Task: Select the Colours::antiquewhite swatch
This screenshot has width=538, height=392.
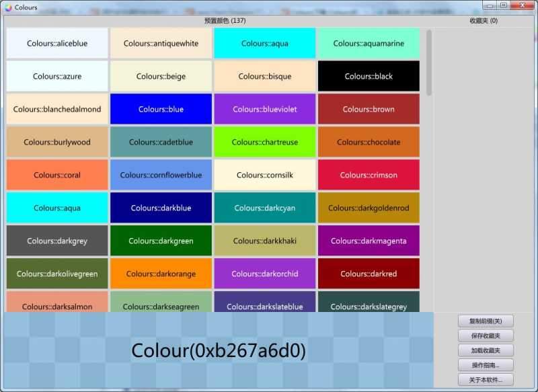Action: point(161,43)
